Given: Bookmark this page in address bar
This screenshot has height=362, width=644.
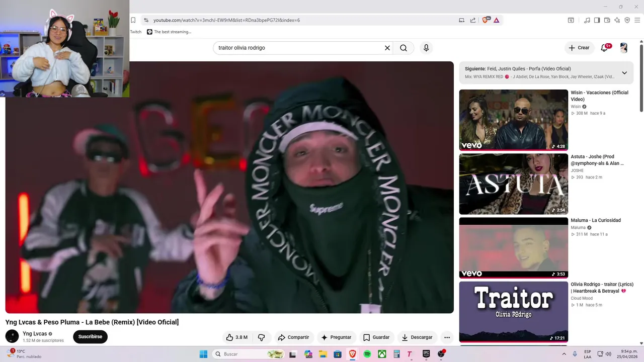Looking at the screenshot, I should click(133, 20).
